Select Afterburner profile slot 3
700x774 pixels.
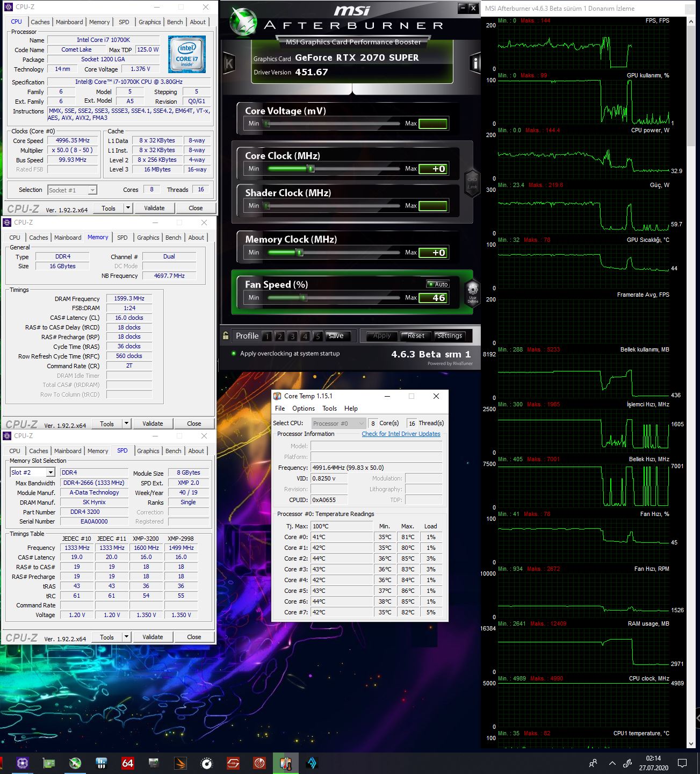pyautogui.click(x=292, y=336)
